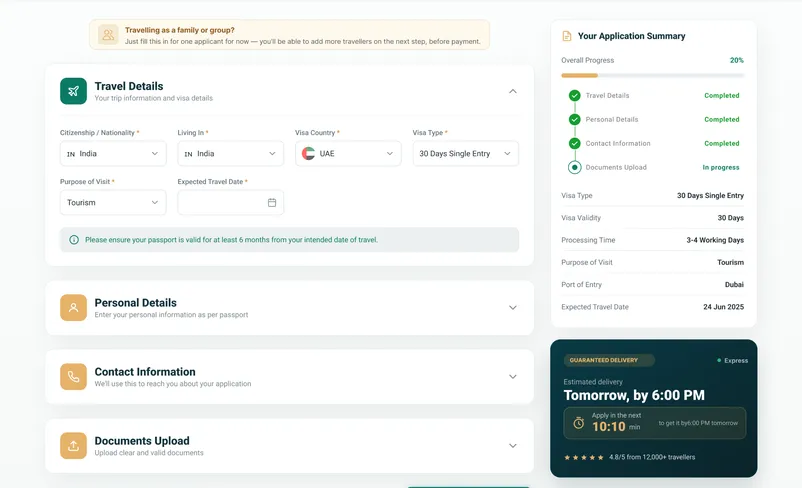This screenshot has width=802, height=488.
Task: Expand the Documents Upload section
Action: [513, 446]
